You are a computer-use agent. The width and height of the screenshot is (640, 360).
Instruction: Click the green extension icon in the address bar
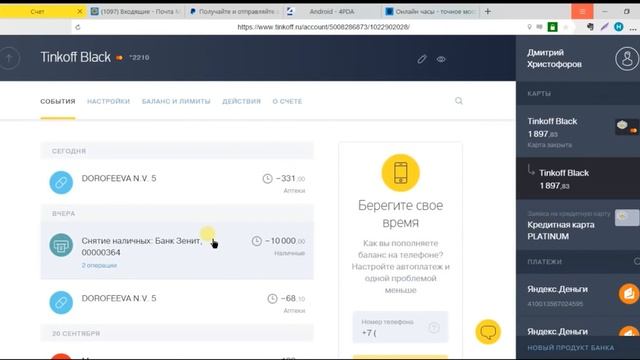coord(552,27)
